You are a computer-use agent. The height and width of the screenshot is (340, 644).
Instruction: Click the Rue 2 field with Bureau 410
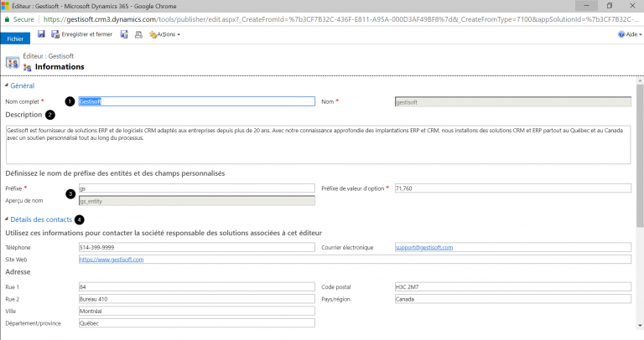pos(197,299)
